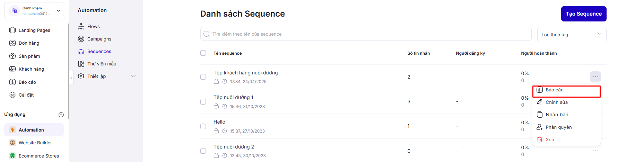Open the Lọc theo tag dropdown
Viewport: 644px width, 162px height.
pyautogui.click(x=571, y=35)
